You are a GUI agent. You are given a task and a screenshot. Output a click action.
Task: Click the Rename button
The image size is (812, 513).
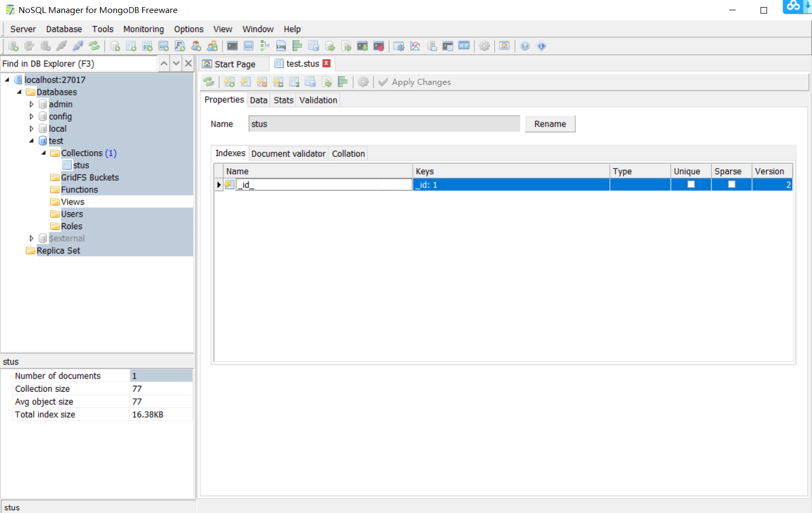tap(550, 124)
